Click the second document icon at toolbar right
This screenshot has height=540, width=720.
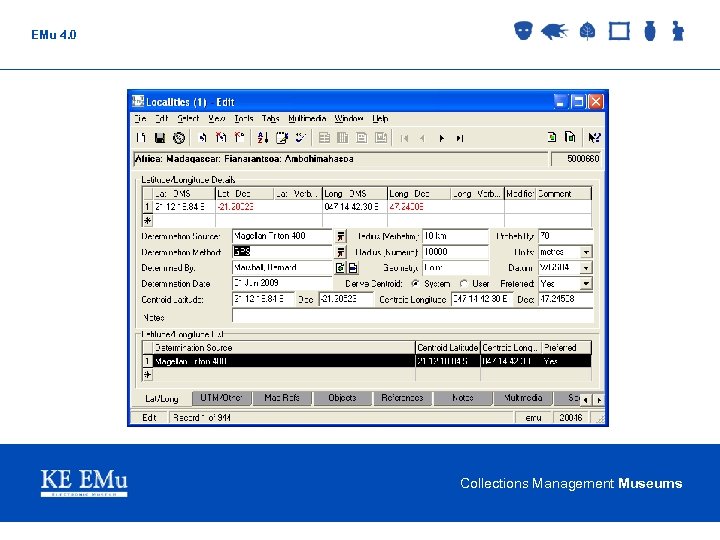[570, 137]
